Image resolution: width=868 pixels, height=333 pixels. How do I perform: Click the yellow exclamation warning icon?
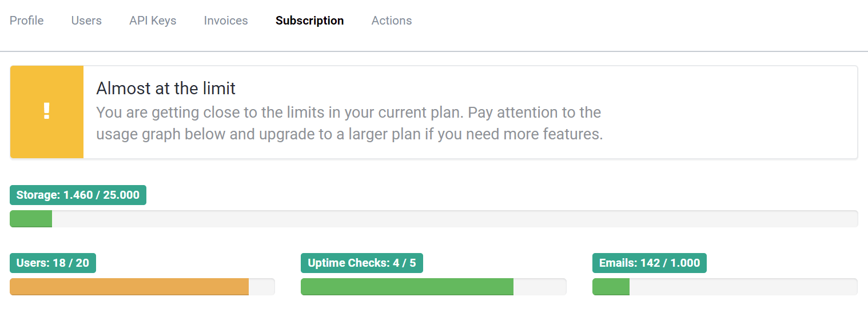click(x=47, y=112)
